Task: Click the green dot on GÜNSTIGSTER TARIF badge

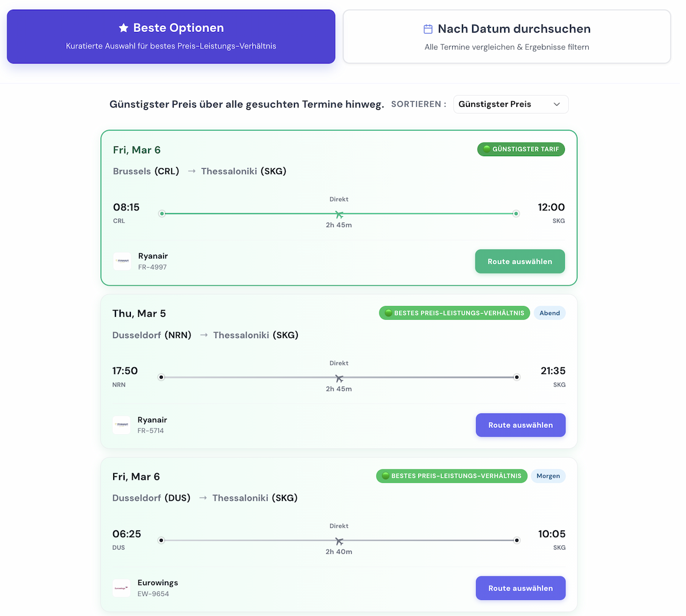Action: [x=486, y=149]
